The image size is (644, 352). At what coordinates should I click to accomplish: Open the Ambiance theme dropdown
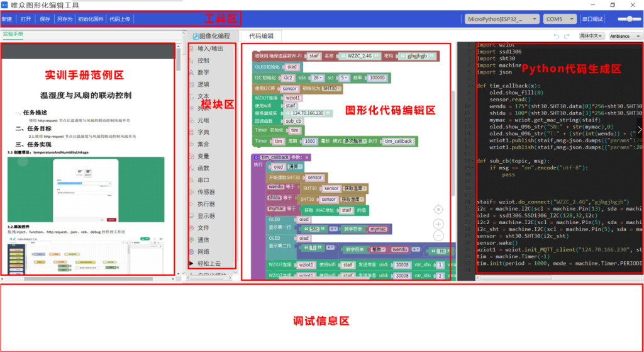pyautogui.click(x=624, y=37)
